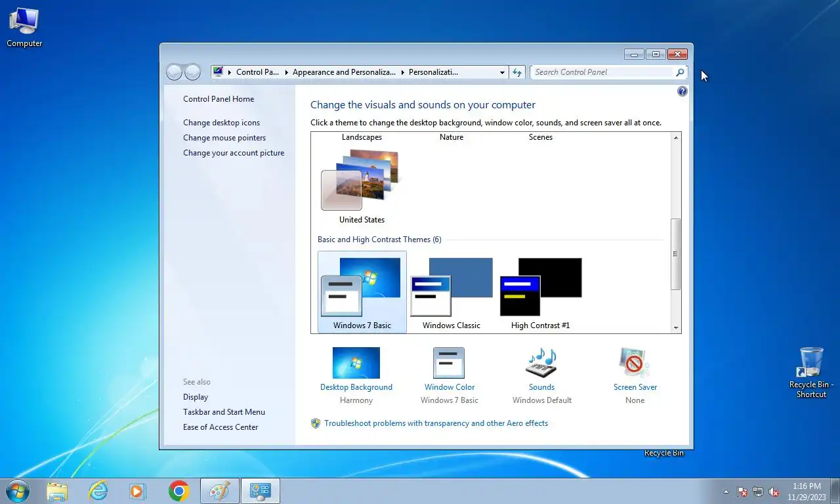
Task: Click the Control Panel breadcrumb segment
Action: point(258,72)
